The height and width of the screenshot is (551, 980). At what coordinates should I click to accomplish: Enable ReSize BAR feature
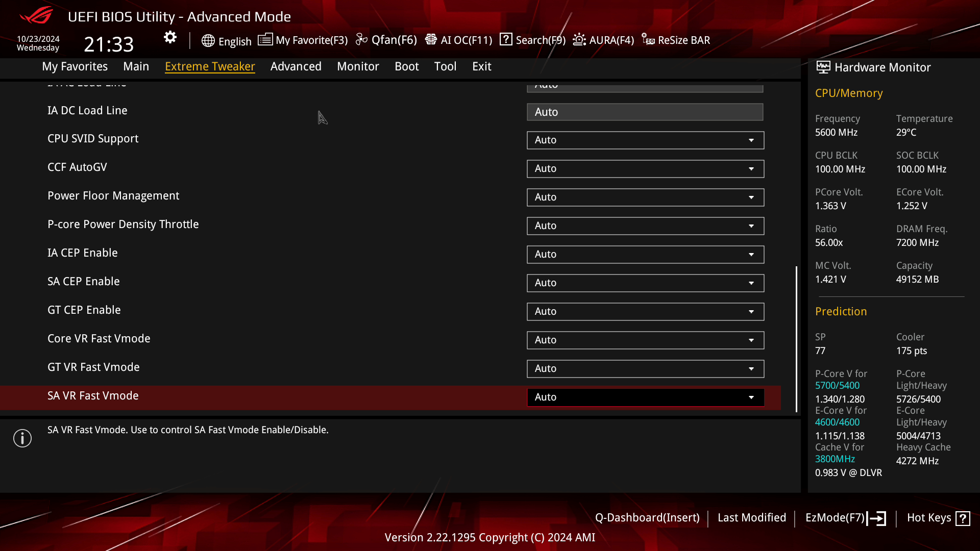coord(675,40)
